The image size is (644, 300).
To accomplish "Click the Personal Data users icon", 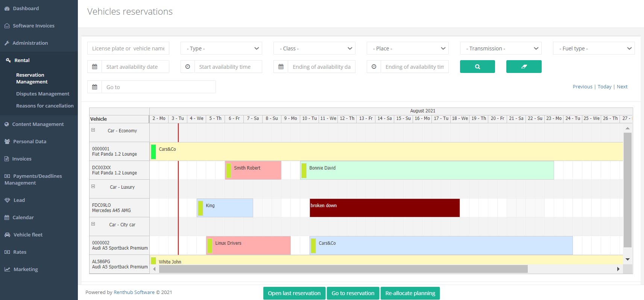I will [7, 142].
